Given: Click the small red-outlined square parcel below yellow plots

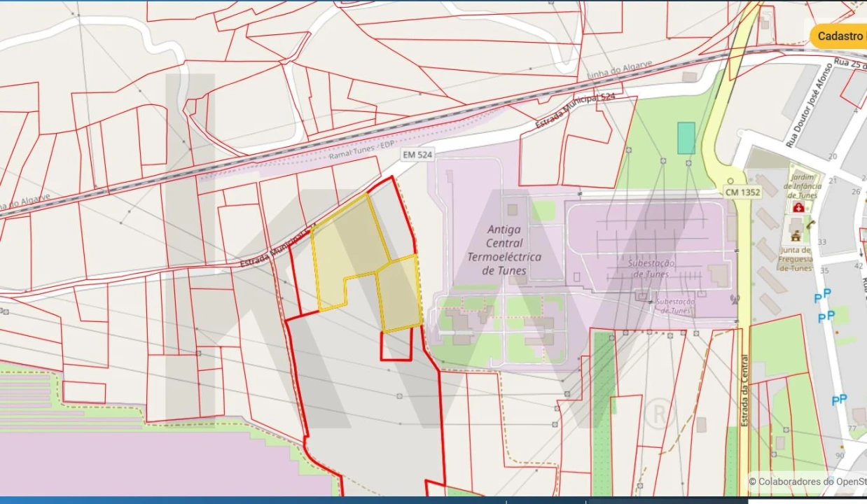Looking at the screenshot, I should coord(396,346).
